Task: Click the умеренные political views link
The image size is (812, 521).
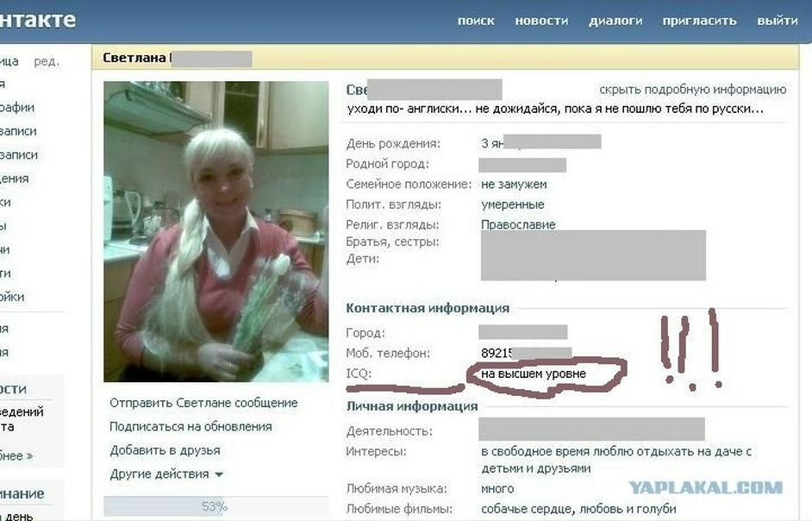Action: tap(512, 204)
